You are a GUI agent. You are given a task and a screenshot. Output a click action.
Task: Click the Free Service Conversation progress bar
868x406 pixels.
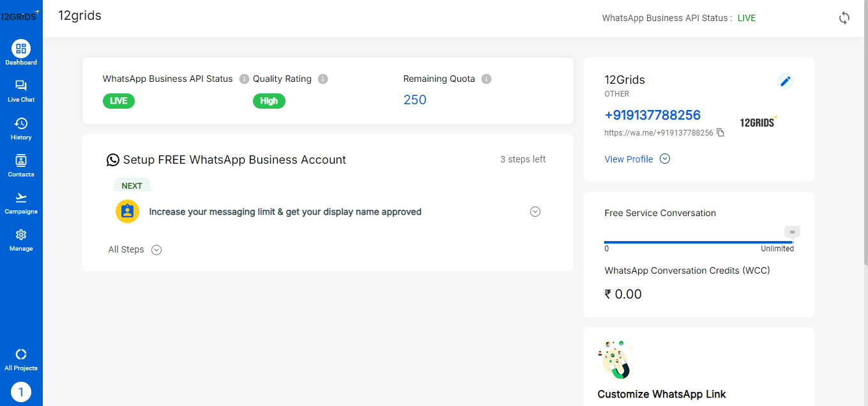tap(699, 242)
